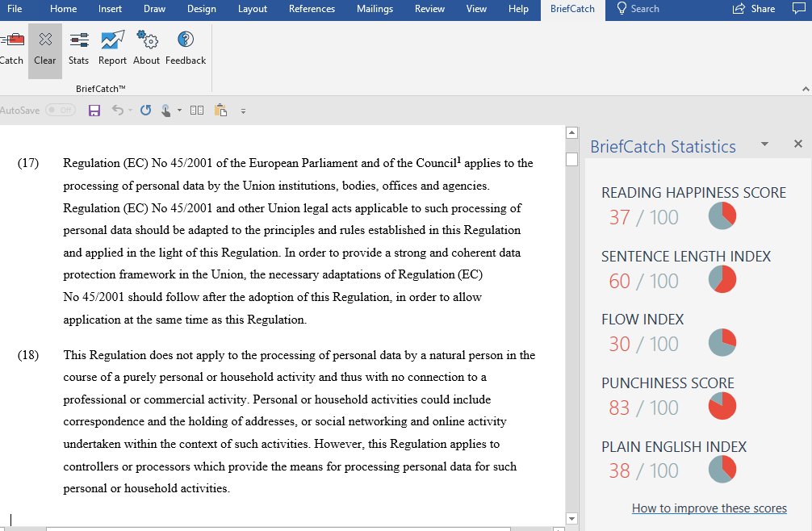The image size is (812, 531).
Task: Toggle the AutoSave switch
Action: click(x=61, y=111)
